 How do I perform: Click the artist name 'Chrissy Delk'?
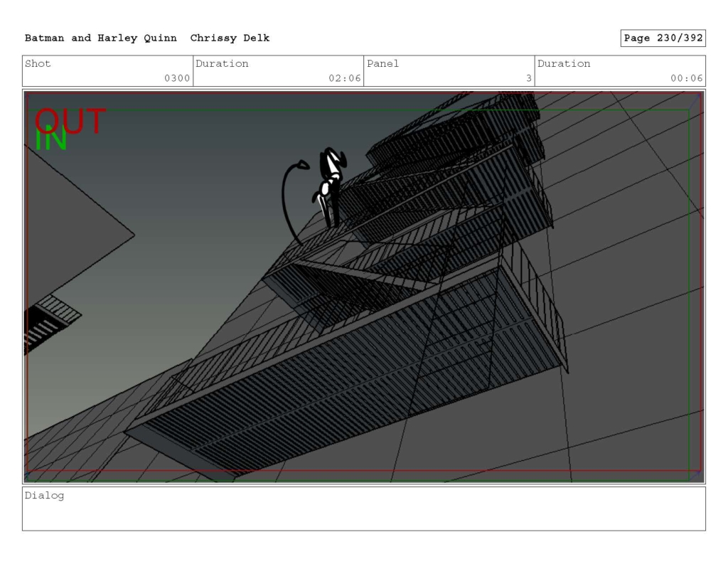point(230,38)
